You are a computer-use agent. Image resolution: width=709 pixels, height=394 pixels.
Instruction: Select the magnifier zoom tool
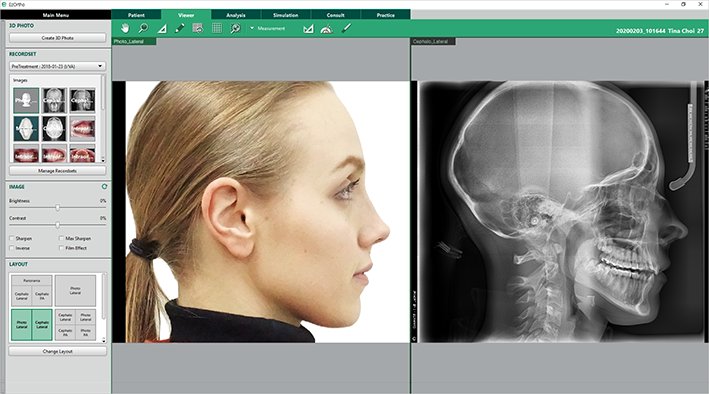143,28
